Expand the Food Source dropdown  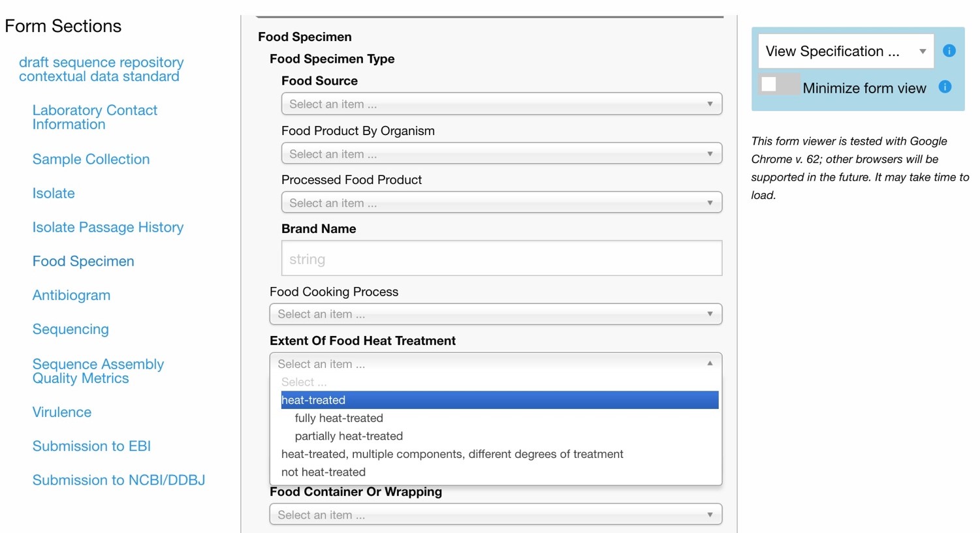pos(501,104)
